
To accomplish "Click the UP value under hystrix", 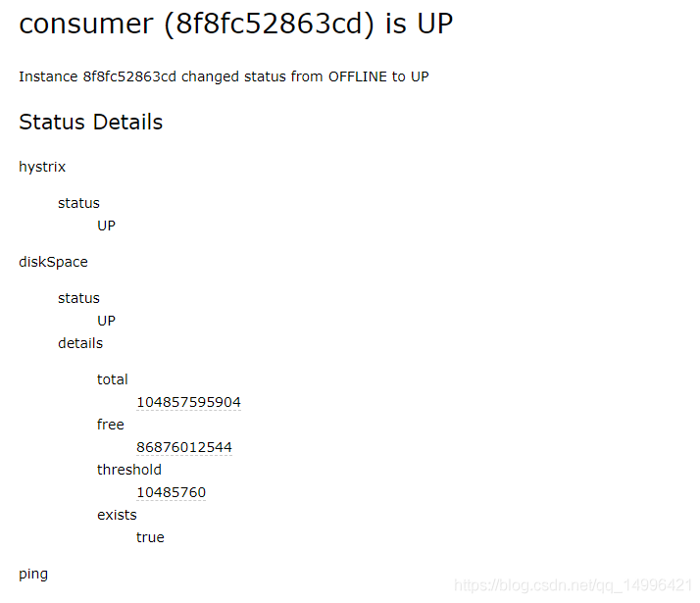I will pyautogui.click(x=106, y=226).
